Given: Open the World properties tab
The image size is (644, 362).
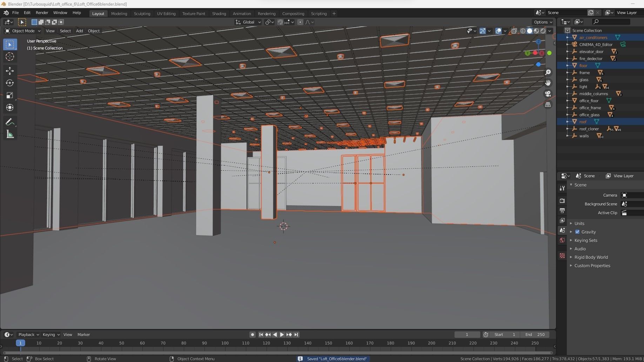Looking at the screenshot, I should click(562, 240).
